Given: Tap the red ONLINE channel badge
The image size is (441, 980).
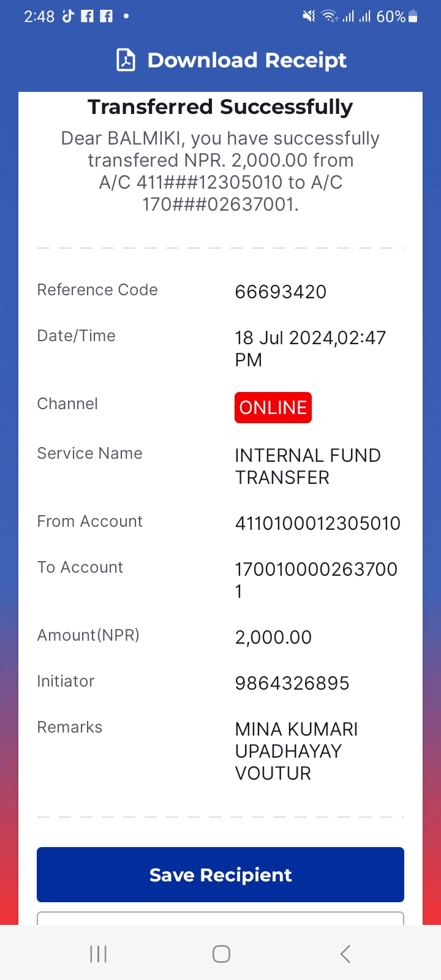Looking at the screenshot, I should pos(273,407).
